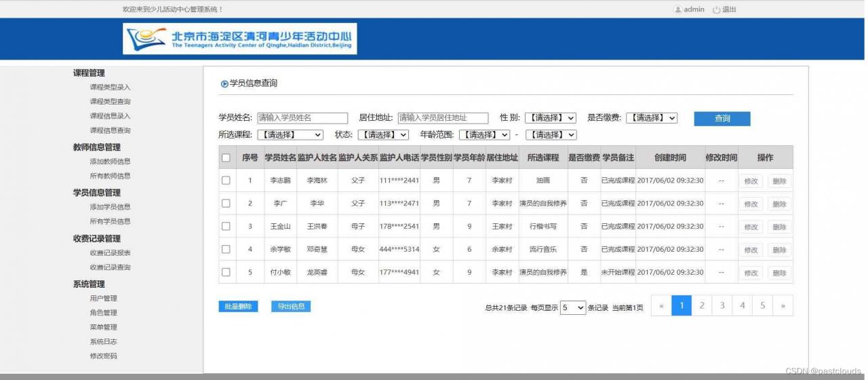This screenshot has width=868, height=380.
Task: Click 删除 for 李志鹏
Action: click(779, 181)
